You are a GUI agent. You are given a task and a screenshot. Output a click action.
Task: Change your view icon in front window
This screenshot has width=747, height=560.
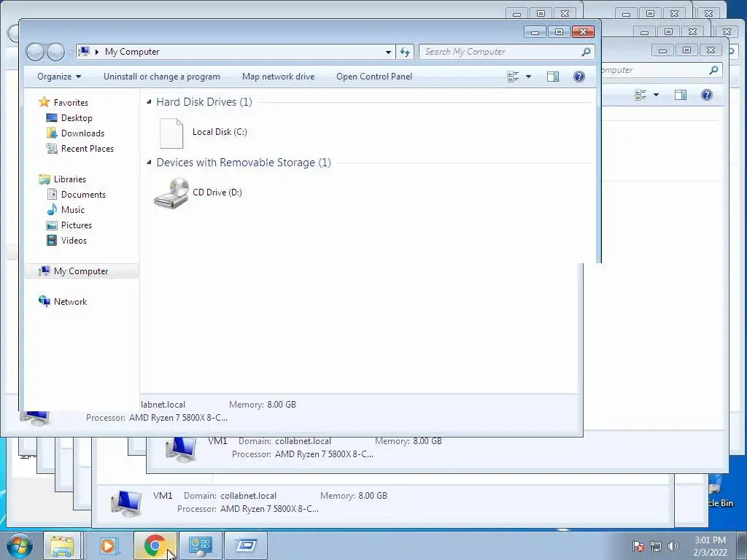(513, 77)
